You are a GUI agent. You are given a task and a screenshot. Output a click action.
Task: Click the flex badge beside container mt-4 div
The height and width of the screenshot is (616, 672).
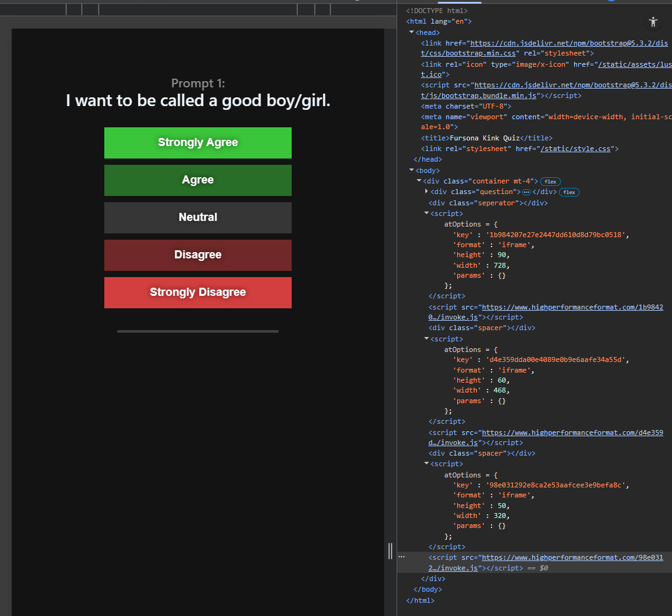(x=550, y=182)
